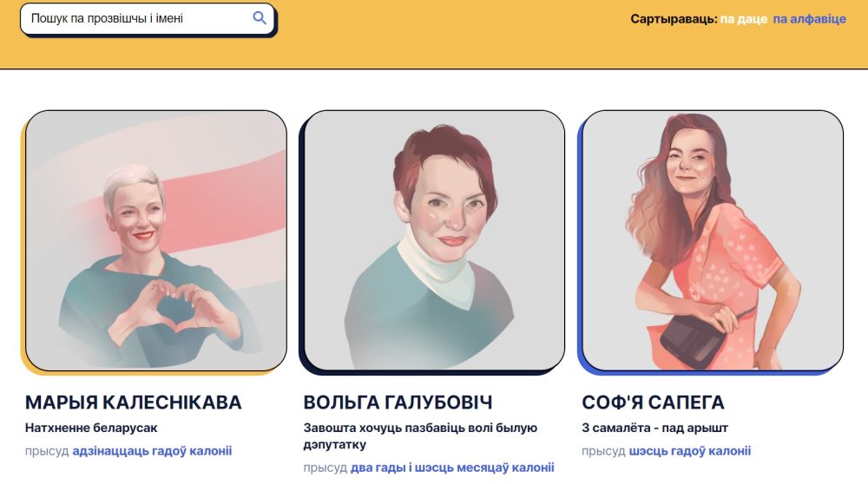The height and width of the screenshot is (484, 868).
Task: Open Вольга Галубовіч's portrait card
Action: pyautogui.click(x=435, y=240)
